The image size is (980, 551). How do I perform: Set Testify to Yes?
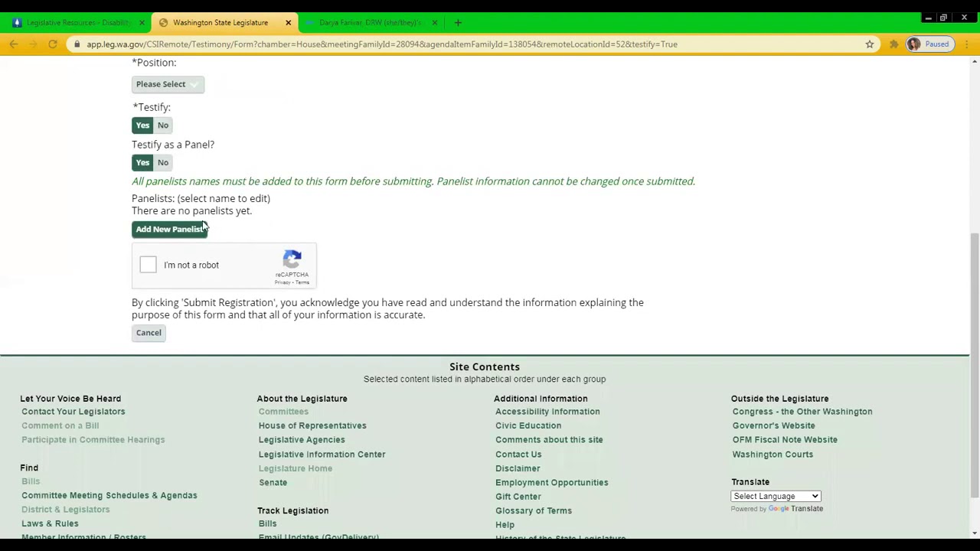[x=142, y=126]
